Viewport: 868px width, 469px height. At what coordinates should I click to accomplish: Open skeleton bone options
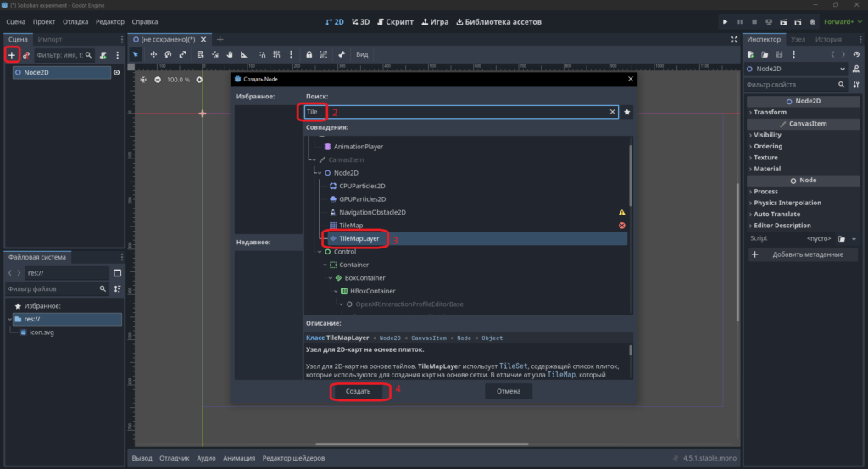pyautogui.click(x=342, y=54)
